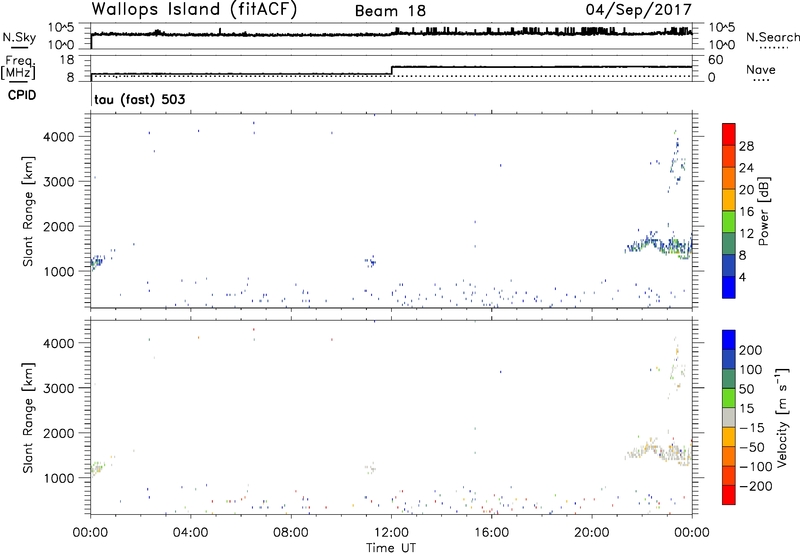Click the 'CPID' label

[22, 95]
